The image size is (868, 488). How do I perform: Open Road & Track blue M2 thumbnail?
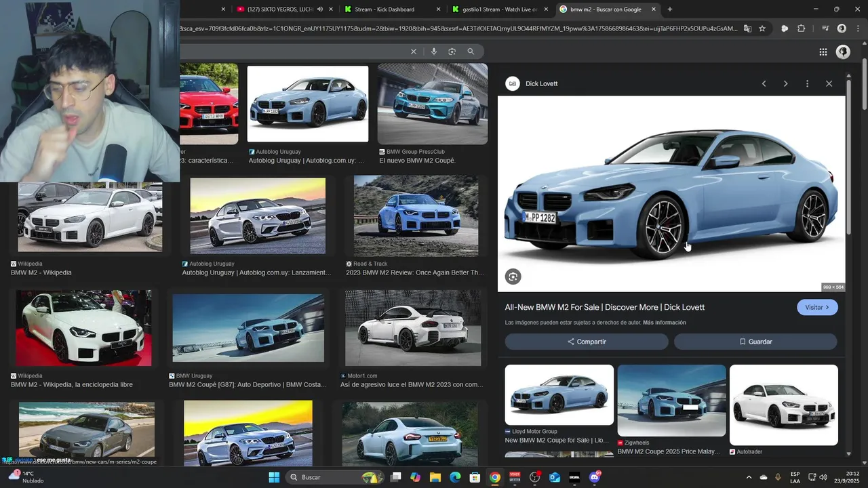click(416, 216)
